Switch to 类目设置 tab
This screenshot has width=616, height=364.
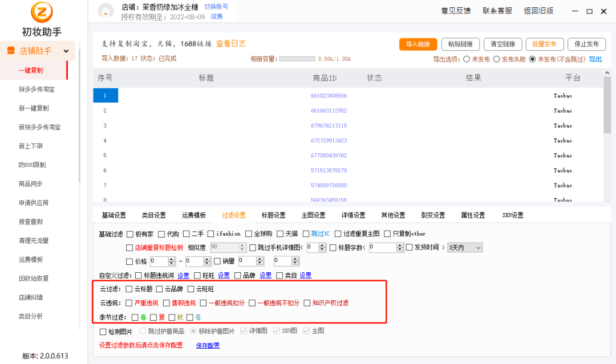pos(153,215)
